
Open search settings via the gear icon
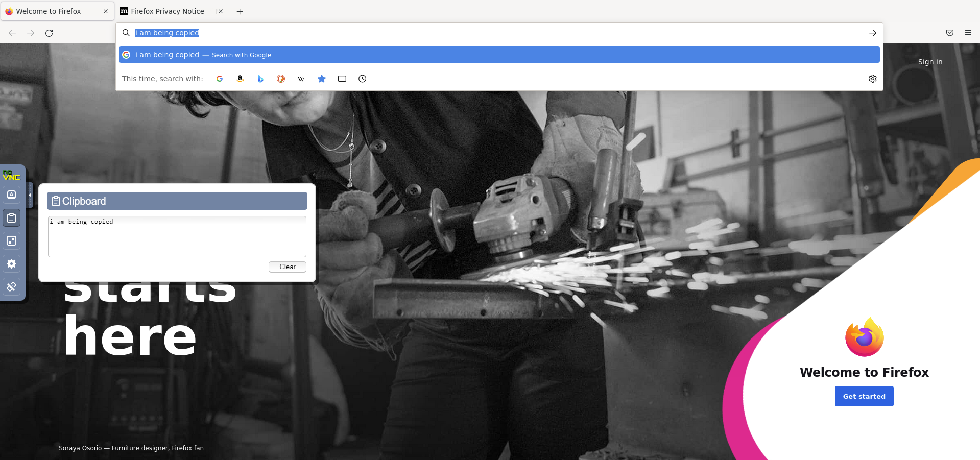tap(872, 79)
